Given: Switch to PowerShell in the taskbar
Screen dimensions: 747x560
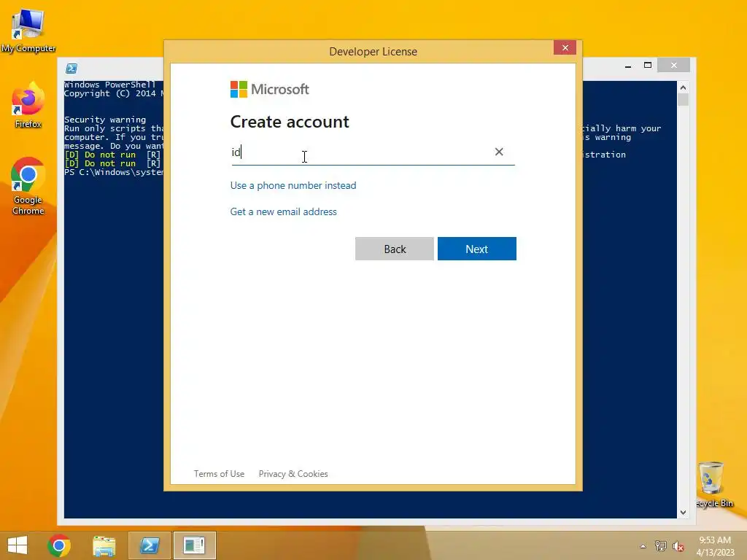Looking at the screenshot, I should (x=150, y=545).
